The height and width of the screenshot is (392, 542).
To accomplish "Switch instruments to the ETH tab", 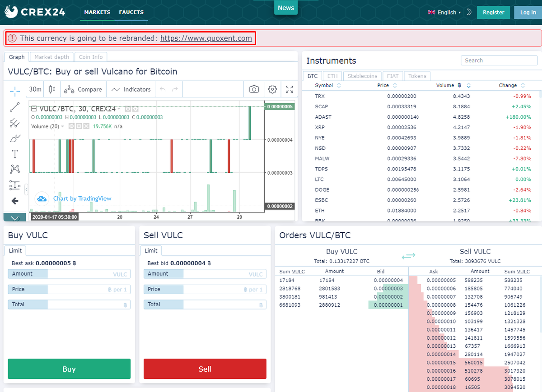I will tap(332, 76).
